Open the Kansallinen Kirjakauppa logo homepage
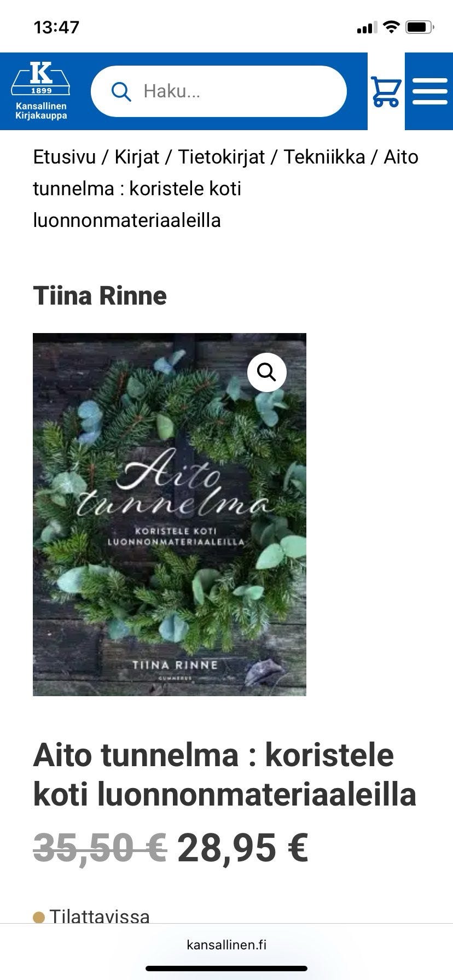Image resolution: width=453 pixels, height=980 pixels. coord(41,91)
